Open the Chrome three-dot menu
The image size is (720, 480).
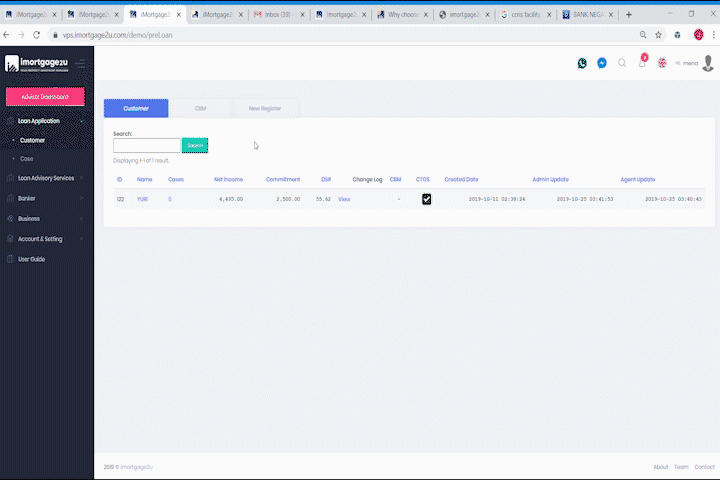point(714,35)
